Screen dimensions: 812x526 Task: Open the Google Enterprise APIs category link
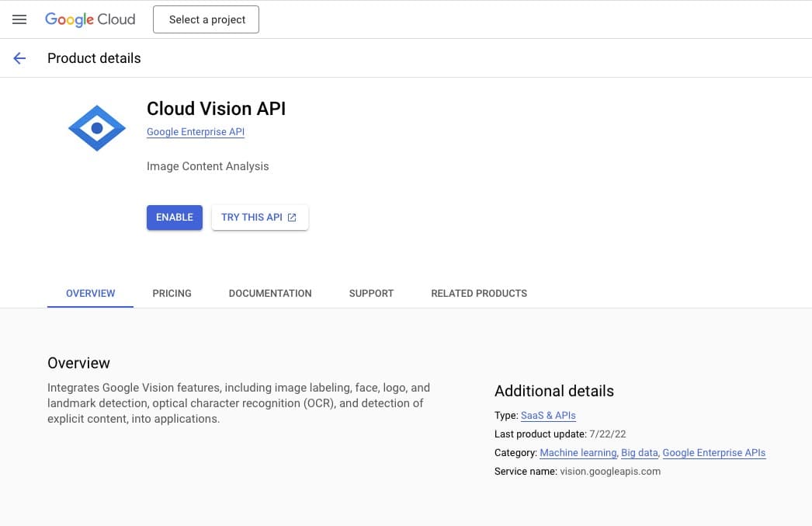713,453
